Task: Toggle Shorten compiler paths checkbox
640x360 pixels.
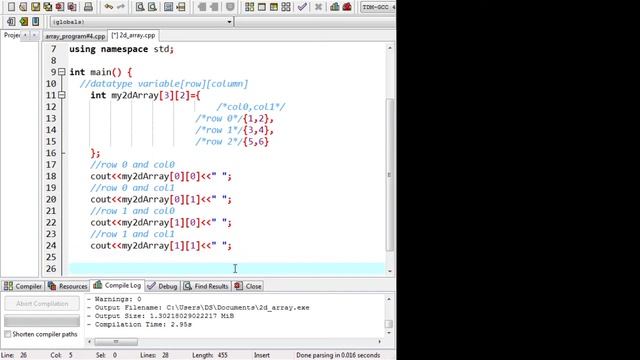Action: (x=7, y=334)
